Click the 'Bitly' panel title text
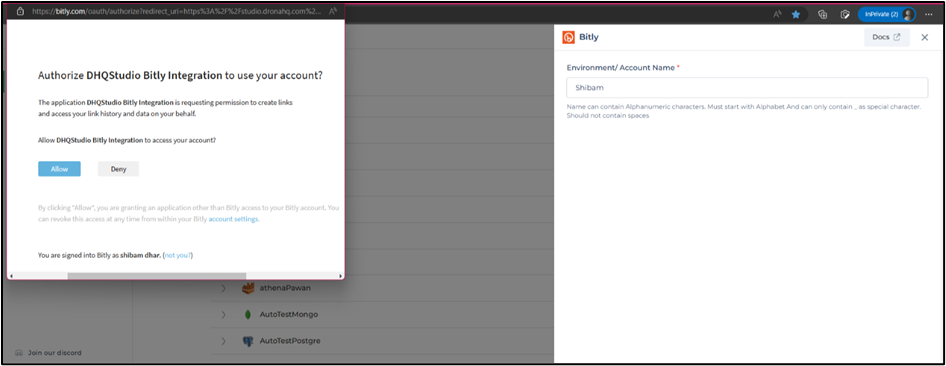Screen dimensions: 946x366 [x=589, y=37]
